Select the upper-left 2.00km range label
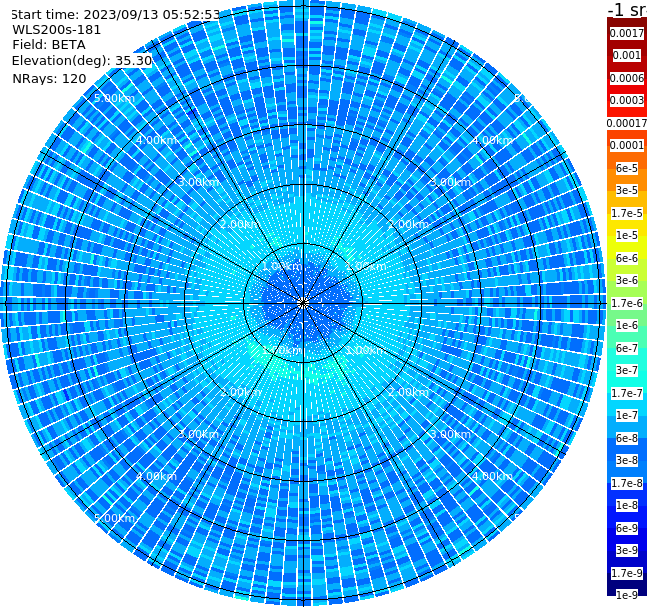Screen dimensions: 647x607 (x=241, y=224)
